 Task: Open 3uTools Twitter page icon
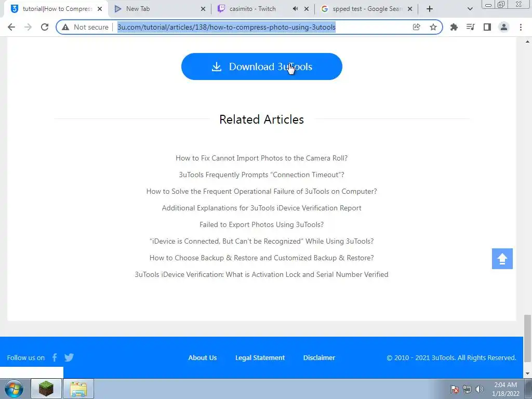point(69,357)
